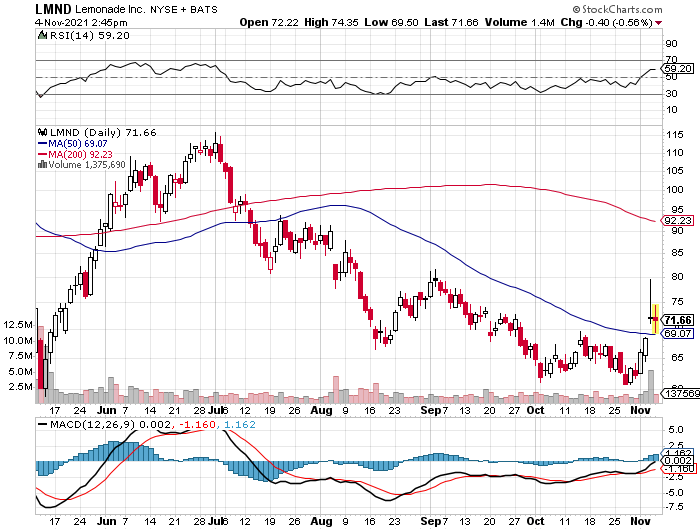Click the 59.20 RSI value tag
700x530 pixels.
click(678, 69)
